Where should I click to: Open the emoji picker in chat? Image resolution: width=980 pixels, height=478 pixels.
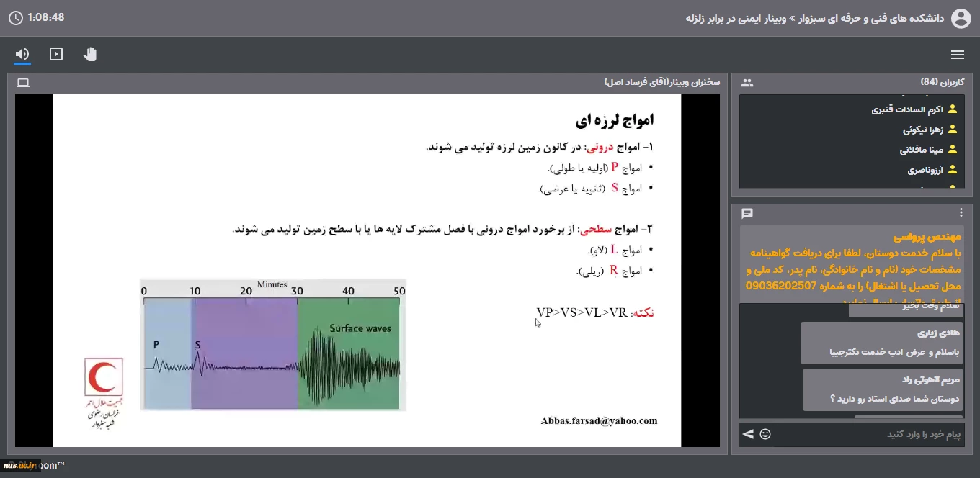point(765,434)
